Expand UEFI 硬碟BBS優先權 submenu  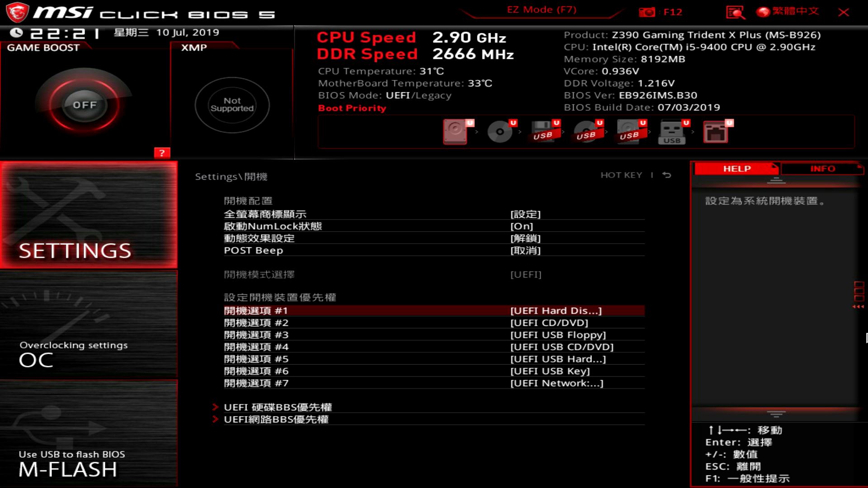tap(278, 407)
